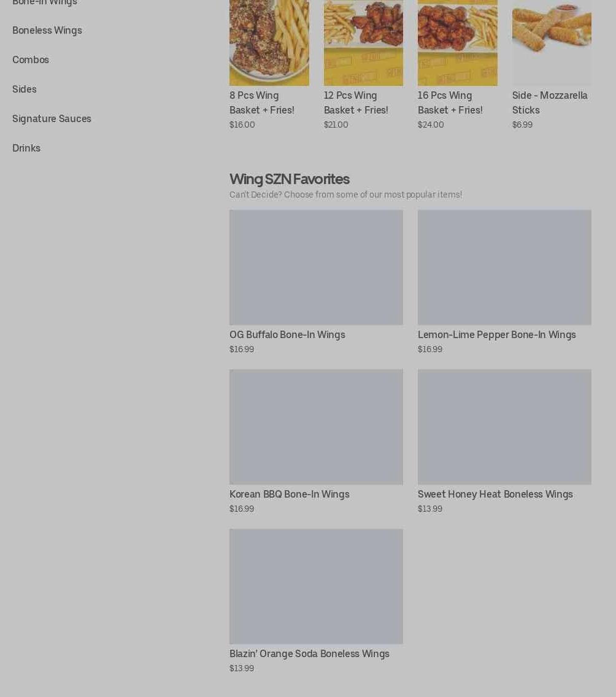Viewport: 616px width, 697px height.
Task: Click Blazin' Orange Soda Boneless Wings image
Action: [316, 587]
